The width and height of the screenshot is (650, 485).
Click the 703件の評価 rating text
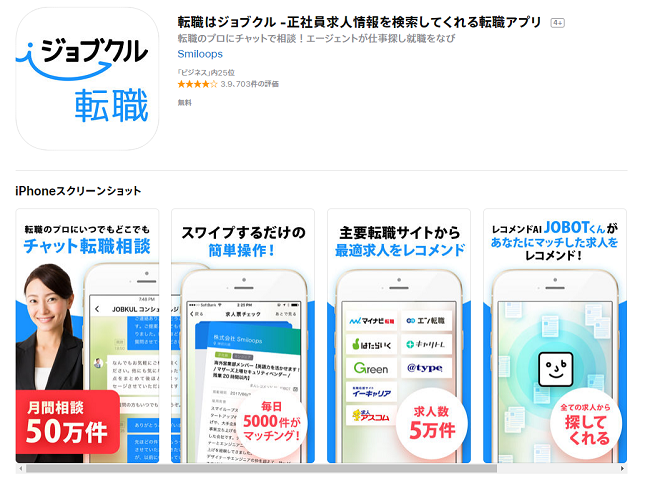click(x=259, y=84)
